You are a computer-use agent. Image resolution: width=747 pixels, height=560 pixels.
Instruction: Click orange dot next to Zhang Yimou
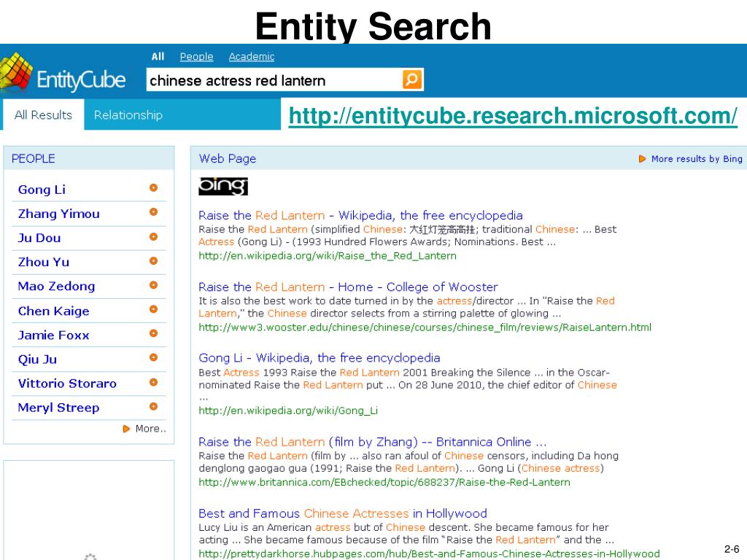[153, 212]
